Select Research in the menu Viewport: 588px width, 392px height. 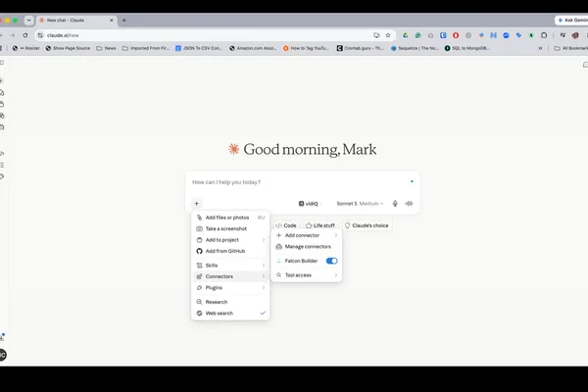pyautogui.click(x=230, y=302)
